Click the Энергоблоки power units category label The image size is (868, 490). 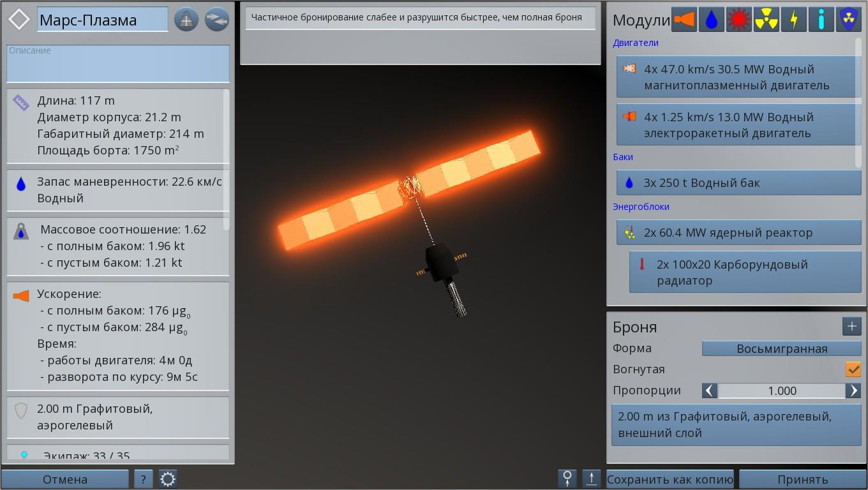coord(641,207)
